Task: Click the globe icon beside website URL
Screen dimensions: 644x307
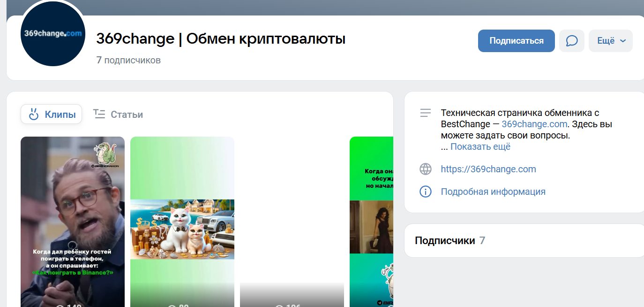Action: 425,169
